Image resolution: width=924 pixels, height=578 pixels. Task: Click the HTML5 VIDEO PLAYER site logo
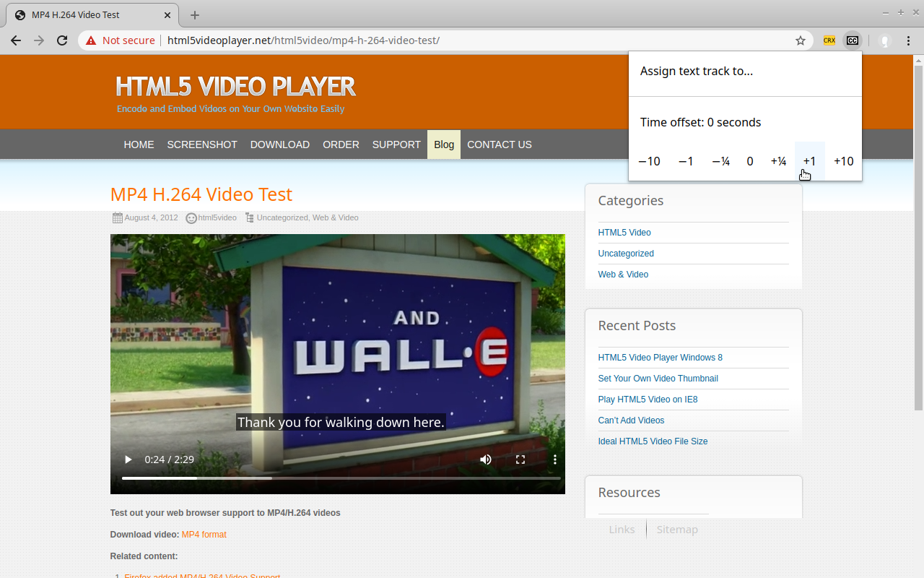(x=236, y=87)
